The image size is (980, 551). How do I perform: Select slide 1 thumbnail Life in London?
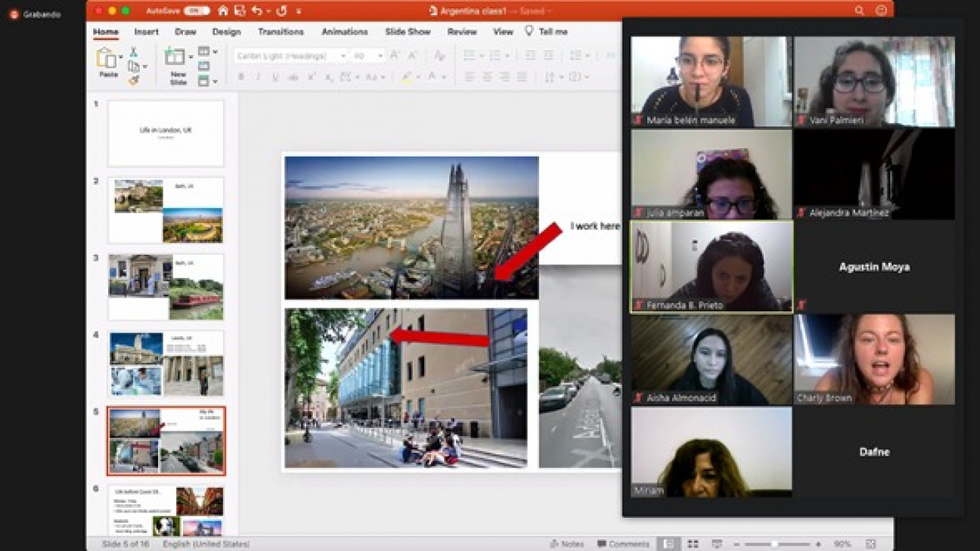coord(166,133)
